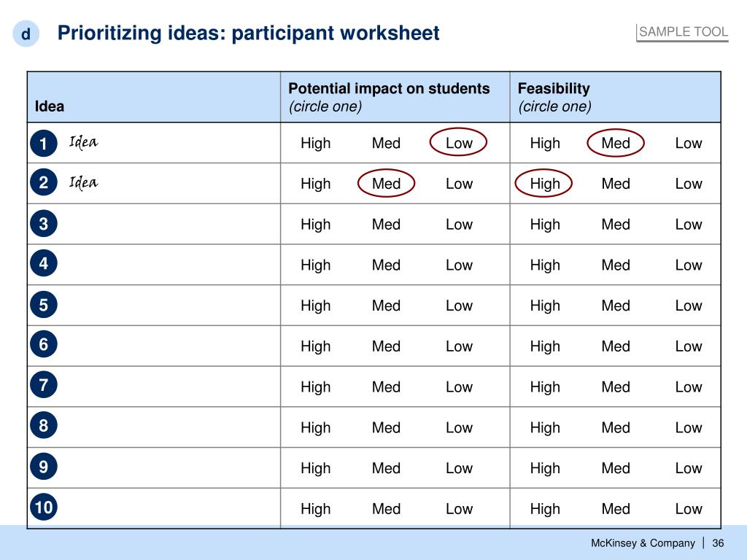Select circled High feasibility for idea 2
Screen dimensions: 747x560
coord(543,183)
